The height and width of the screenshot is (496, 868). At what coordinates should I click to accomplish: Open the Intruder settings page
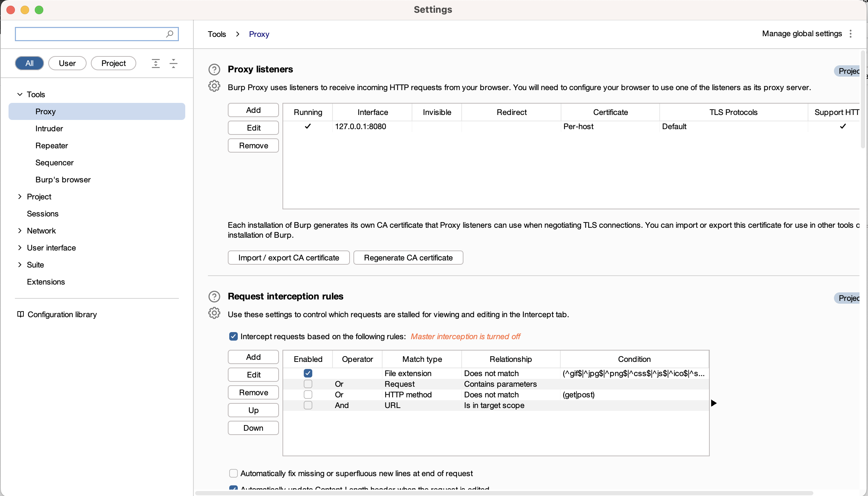[x=49, y=128]
